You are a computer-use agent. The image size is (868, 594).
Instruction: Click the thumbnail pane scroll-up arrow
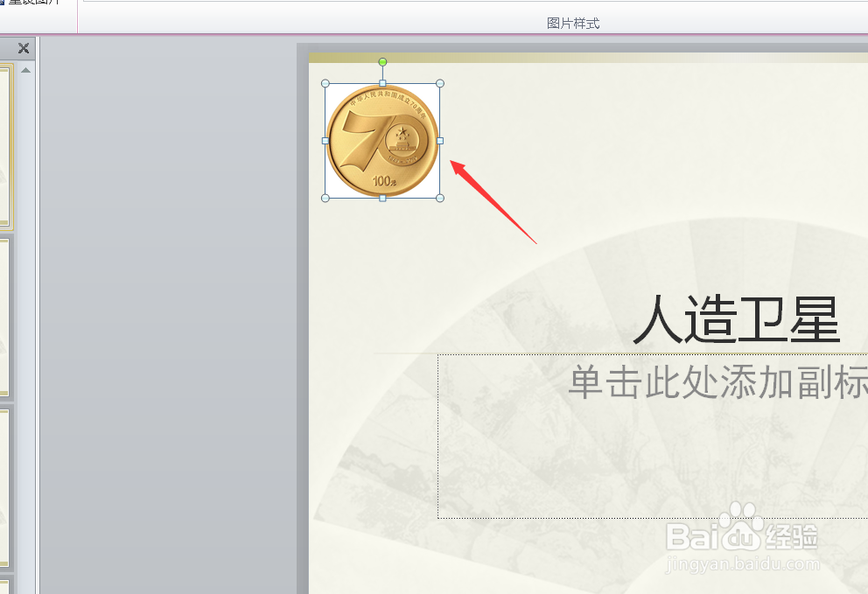(25, 70)
